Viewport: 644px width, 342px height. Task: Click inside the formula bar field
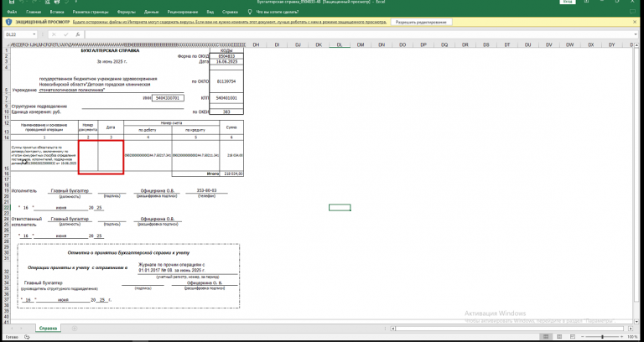coord(357,35)
